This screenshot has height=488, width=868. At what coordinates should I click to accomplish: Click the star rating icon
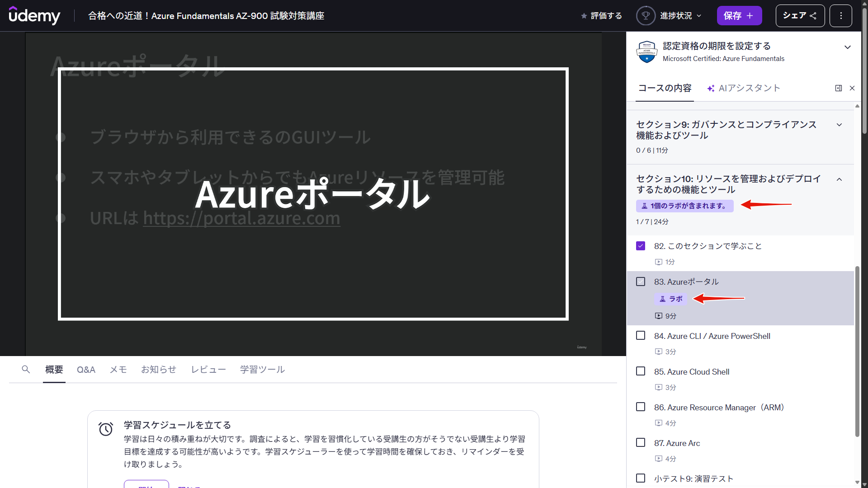pos(584,16)
